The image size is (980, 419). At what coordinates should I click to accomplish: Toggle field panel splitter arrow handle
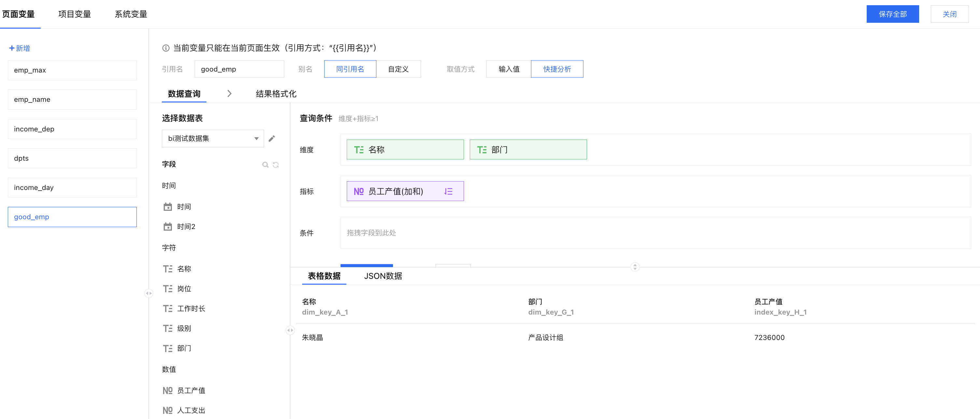(290, 330)
